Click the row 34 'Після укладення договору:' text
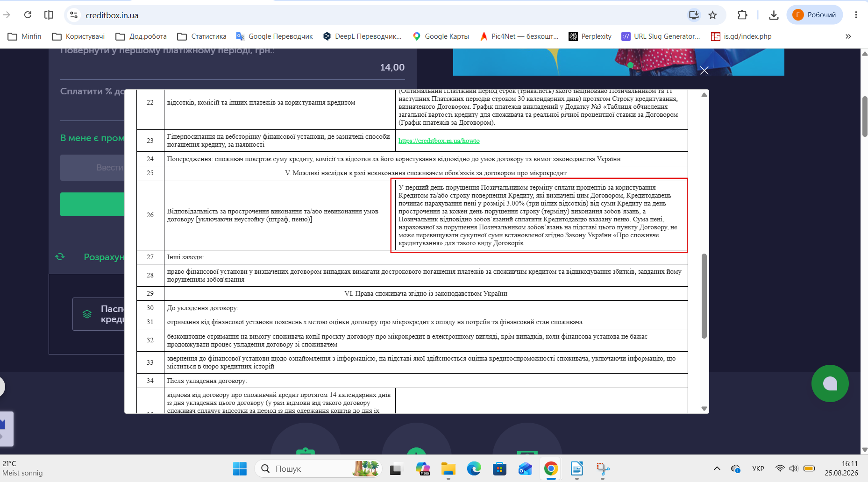The image size is (868, 482). coord(207,381)
